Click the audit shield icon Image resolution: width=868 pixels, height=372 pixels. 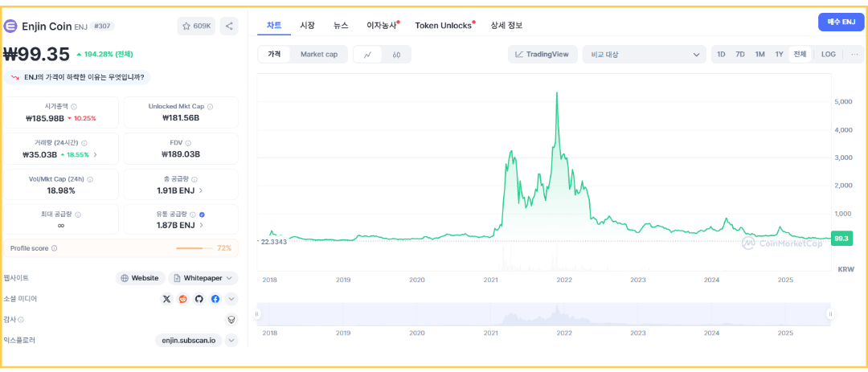point(231,320)
